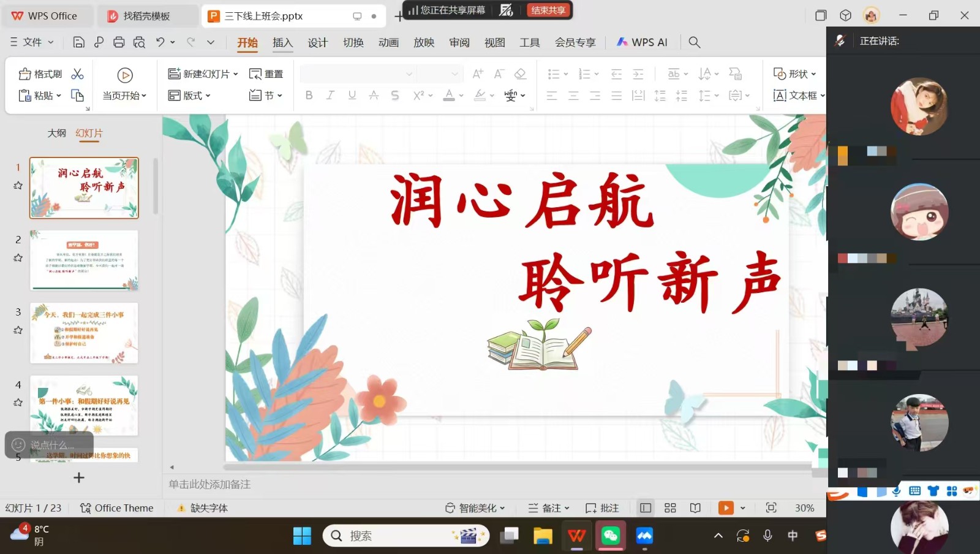Image resolution: width=980 pixels, height=554 pixels.
Task: Click the Cut scissors icon
Action: pyautogui.click(x=77, y=74)
